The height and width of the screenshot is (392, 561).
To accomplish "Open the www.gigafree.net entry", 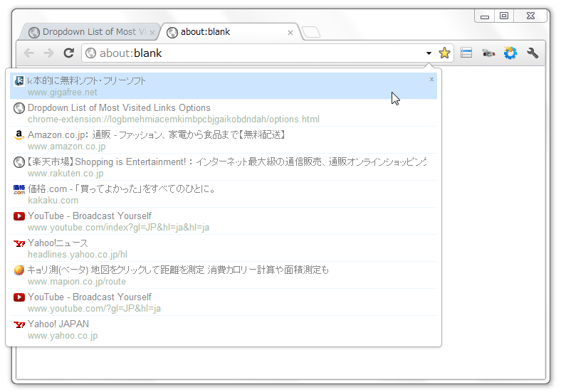I will 224,86.
